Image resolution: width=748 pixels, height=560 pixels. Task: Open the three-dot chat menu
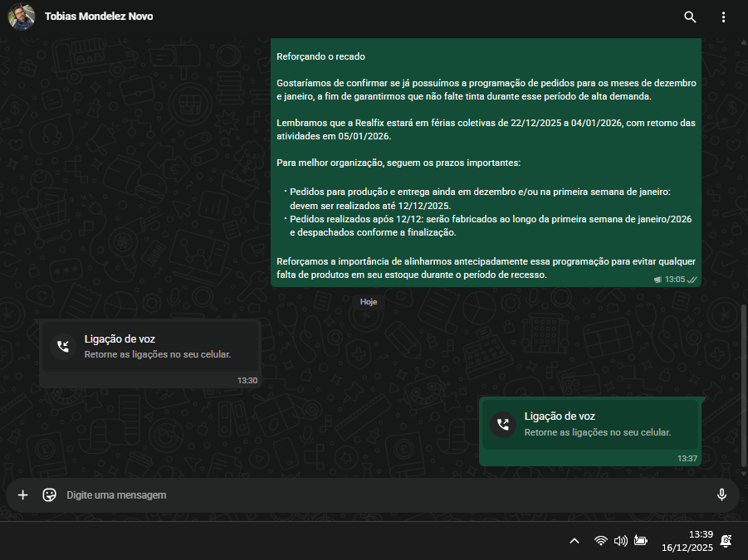tap(723, 17)
